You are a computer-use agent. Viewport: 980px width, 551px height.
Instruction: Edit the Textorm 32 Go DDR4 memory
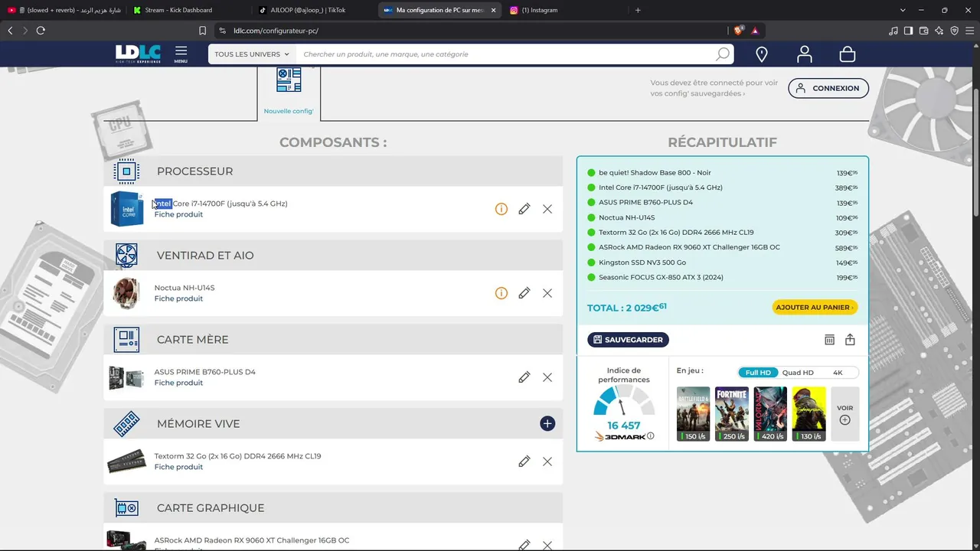coord(524,461)
